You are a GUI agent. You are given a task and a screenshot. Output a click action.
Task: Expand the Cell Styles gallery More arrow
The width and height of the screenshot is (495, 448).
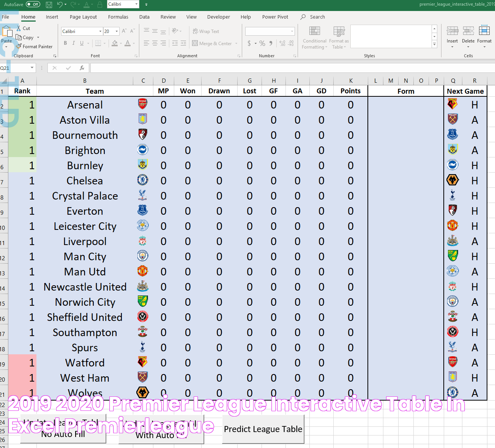(x=434, y=44)
